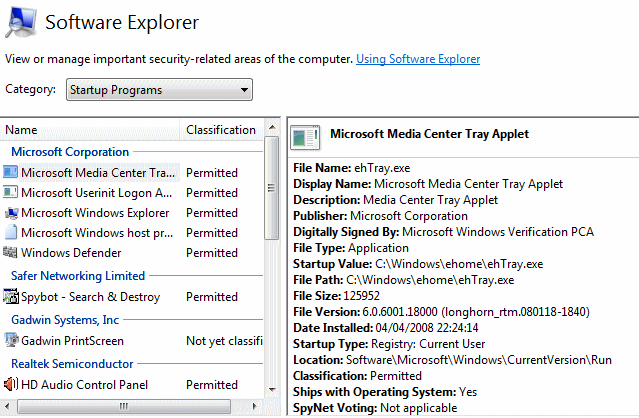Viewport: 639px width, 418px height.
Task: Select the Microsoft Corporation group header
Action: [70, 152]
